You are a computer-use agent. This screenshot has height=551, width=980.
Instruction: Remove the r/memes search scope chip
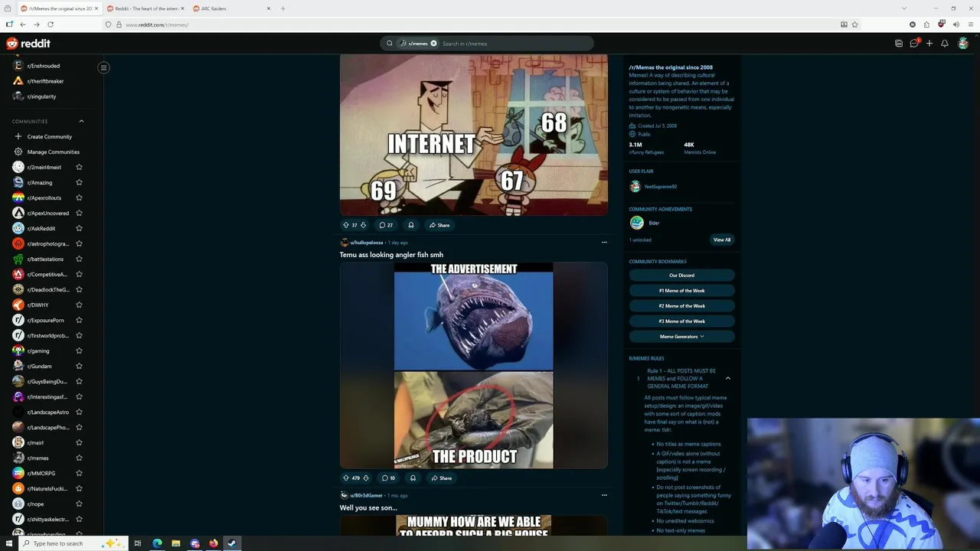coord(433,44)
